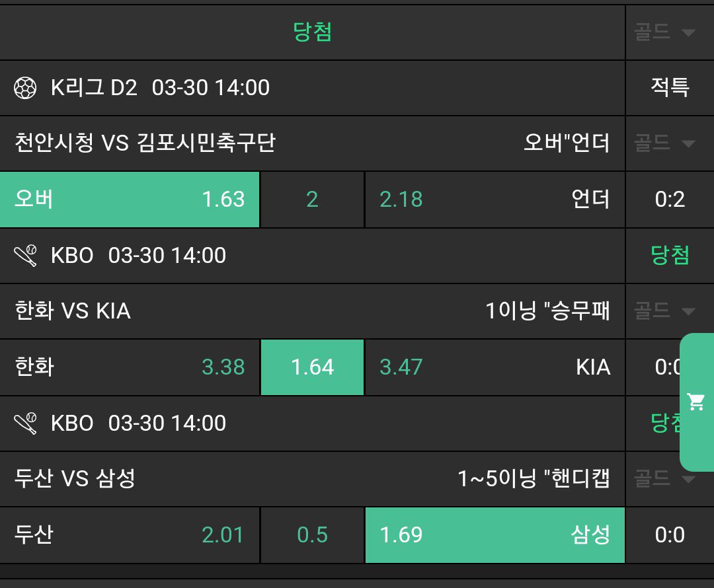Click the 0:2 score result cell

670,200
